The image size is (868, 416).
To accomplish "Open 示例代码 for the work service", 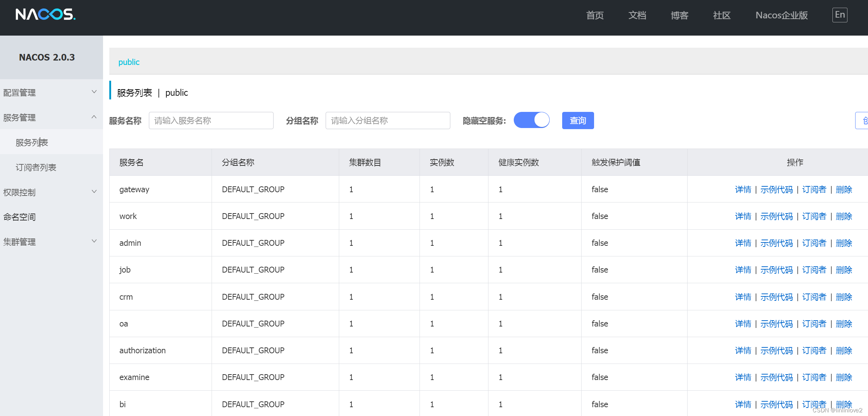I will click(776, 216).
